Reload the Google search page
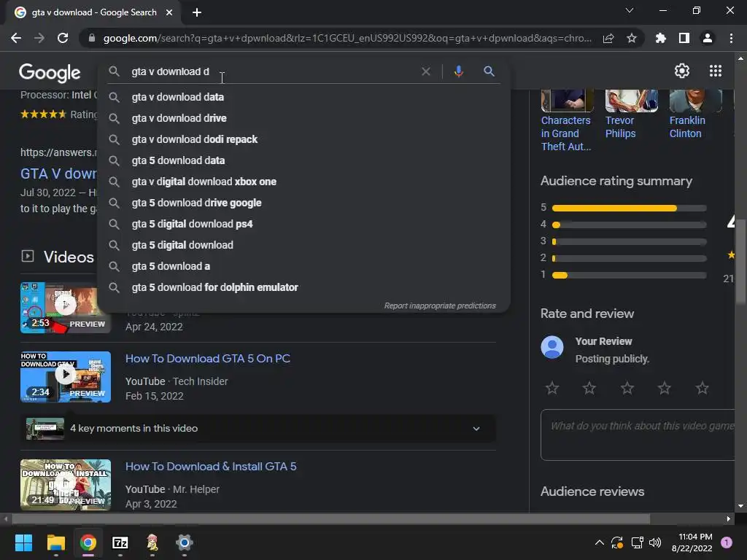The height and width of the screenshot is (560, 747). [x=63, y=38]
